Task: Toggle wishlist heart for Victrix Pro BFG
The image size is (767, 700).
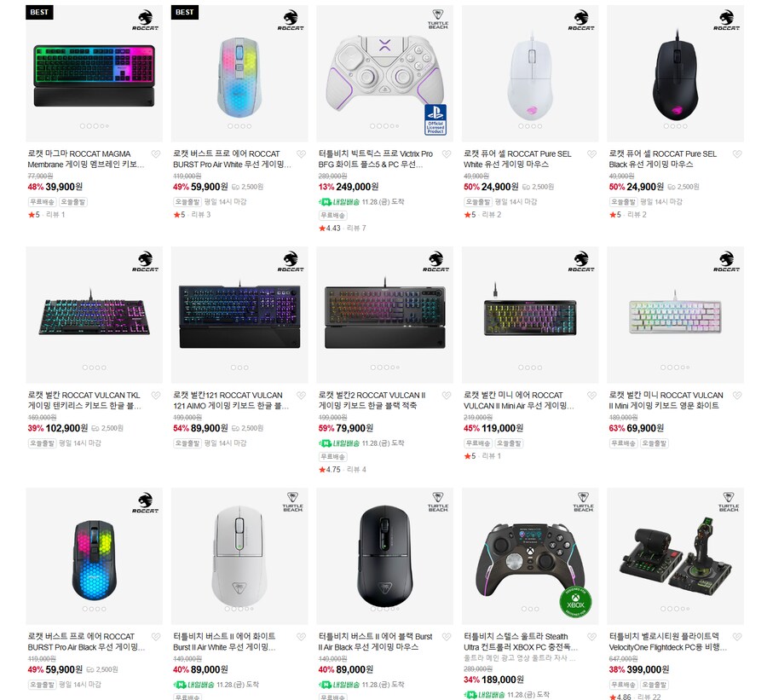Action: point(446,154)
